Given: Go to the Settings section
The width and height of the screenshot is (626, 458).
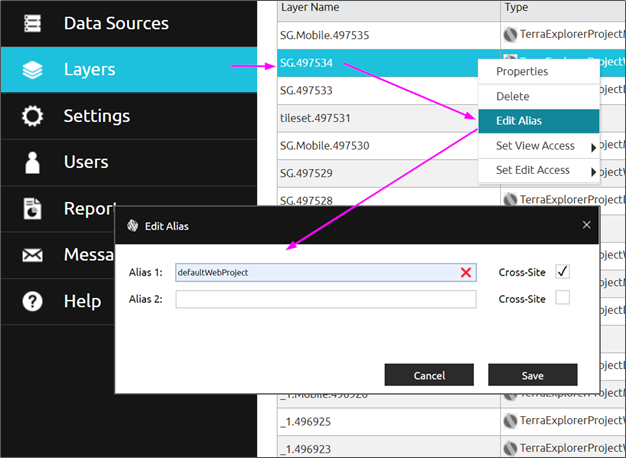Looking at the screenshot, I should click(129, 116).
